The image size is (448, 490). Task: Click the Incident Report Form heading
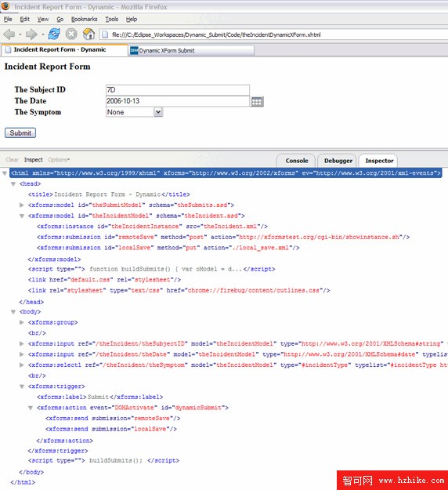[x=47, y=67]
